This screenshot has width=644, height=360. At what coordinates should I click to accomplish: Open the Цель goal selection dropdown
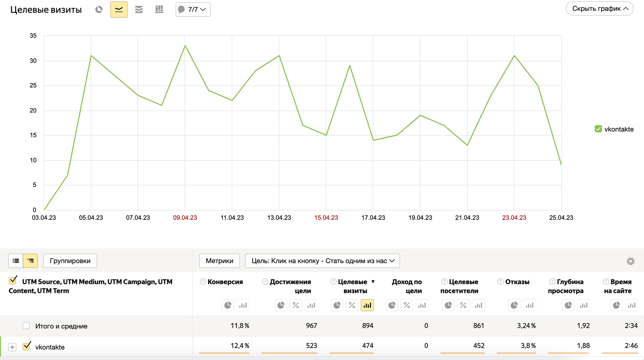(322, 261)
